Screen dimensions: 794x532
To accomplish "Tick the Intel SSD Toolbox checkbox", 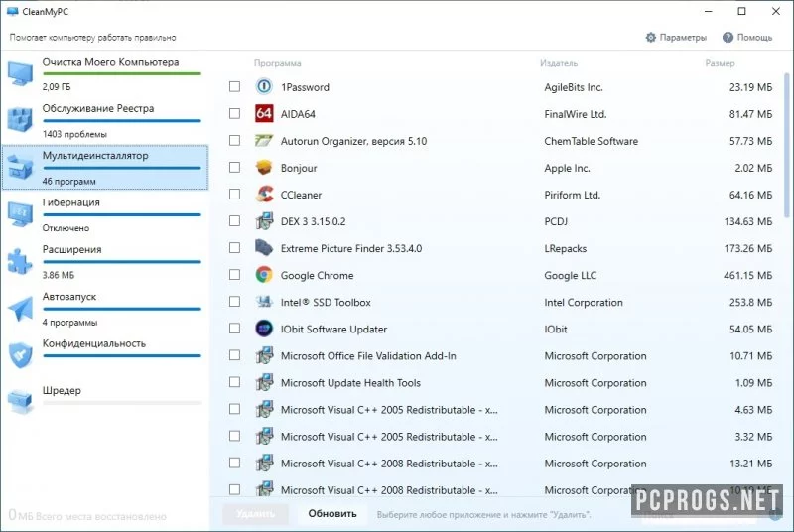I will point(234,302).
